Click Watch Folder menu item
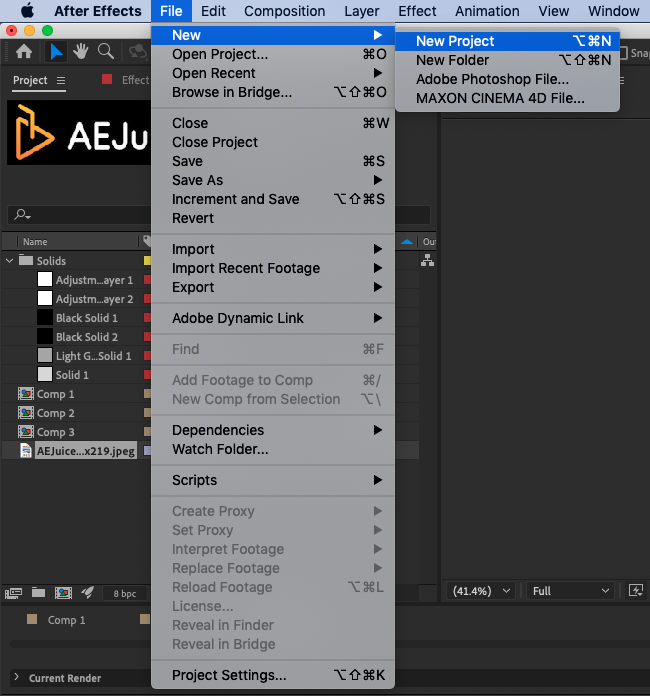The height and width of the screenshot is (696, 650). point(273,449)
